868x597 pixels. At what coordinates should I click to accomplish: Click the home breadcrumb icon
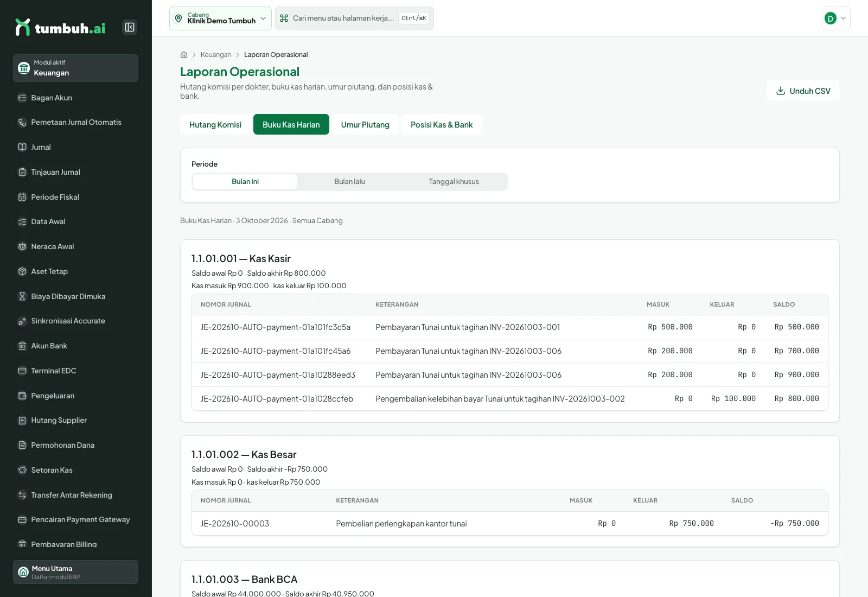184,55
